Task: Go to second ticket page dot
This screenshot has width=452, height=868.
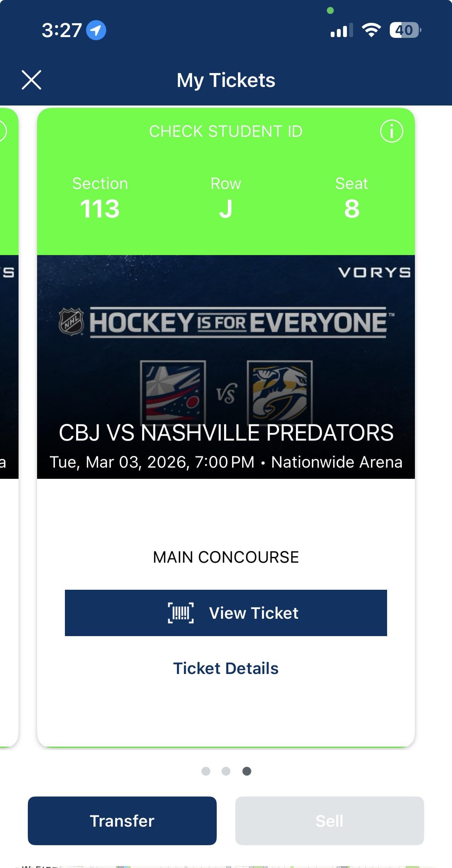Action: coord(226,771)
